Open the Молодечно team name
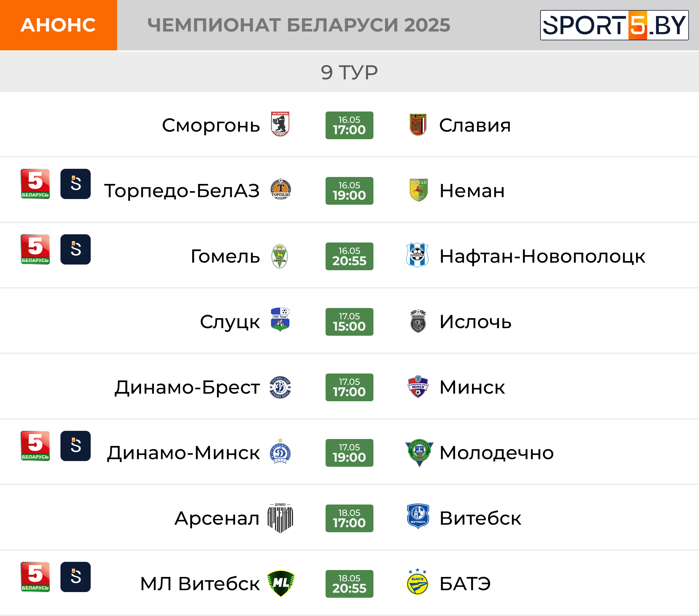 497,453
